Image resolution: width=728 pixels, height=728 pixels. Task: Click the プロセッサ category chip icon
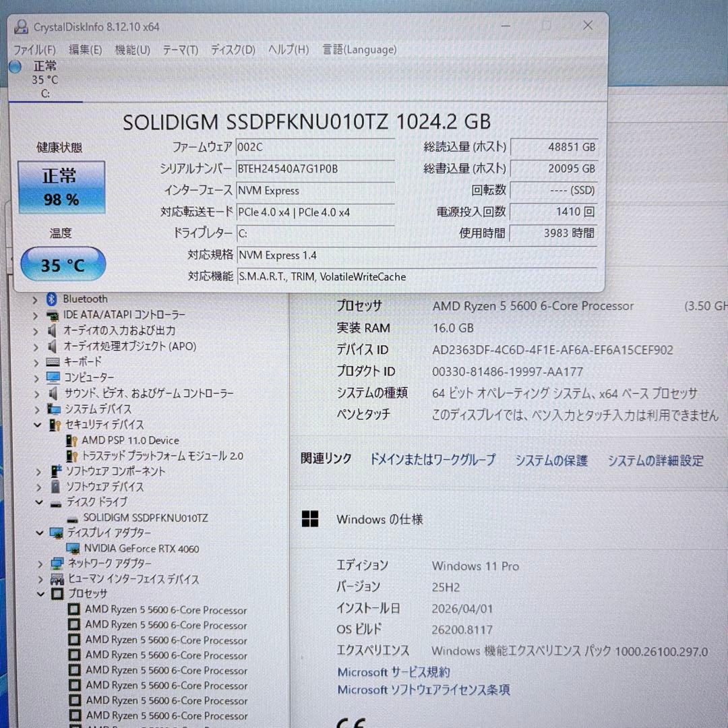[57, 594]
